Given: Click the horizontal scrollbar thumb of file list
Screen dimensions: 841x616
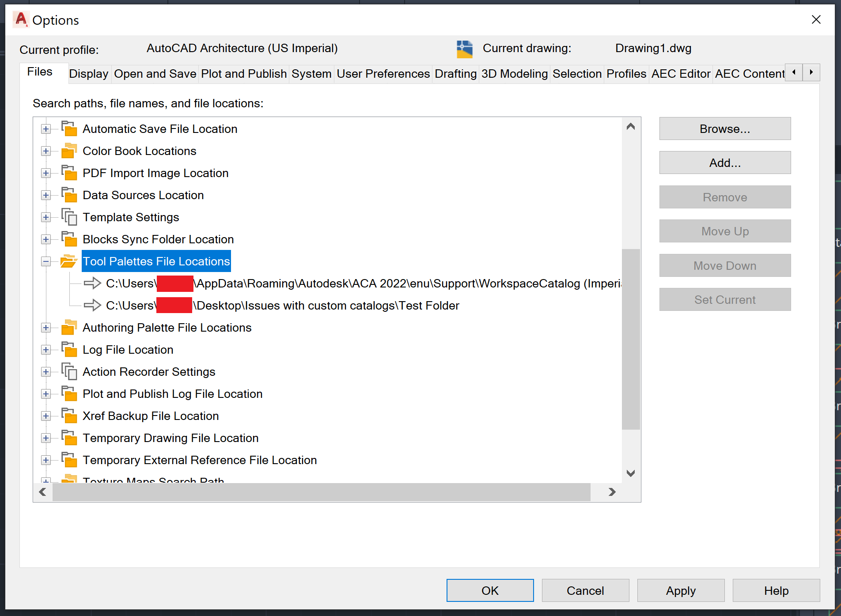Looking at the screenshot, I should pyautogui.click(x=322, y=492).
